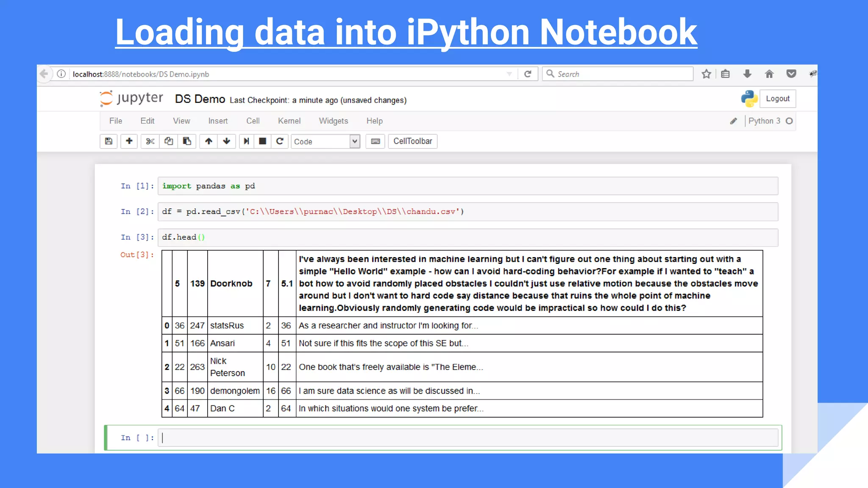Insert a cell below with the plus icon
Image resolution: width=868 pixels, height=488 pixels.
pyautogui.click(x=129, y=141)
